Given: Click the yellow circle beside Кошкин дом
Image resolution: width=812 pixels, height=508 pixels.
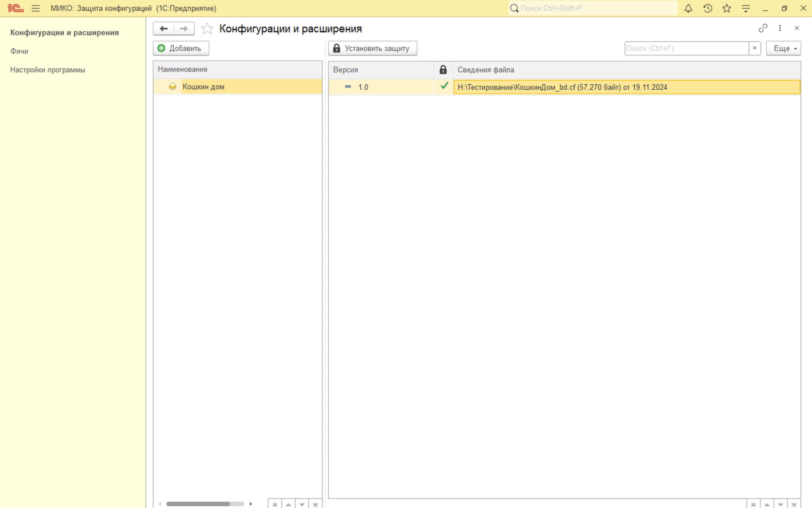Looking at the screenshot, I should [173, 87].
